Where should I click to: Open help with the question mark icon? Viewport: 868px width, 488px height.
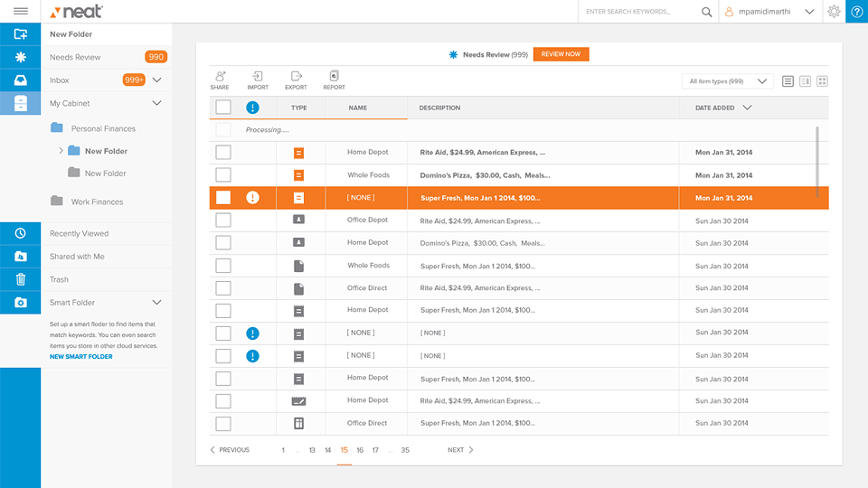[856, 12]
